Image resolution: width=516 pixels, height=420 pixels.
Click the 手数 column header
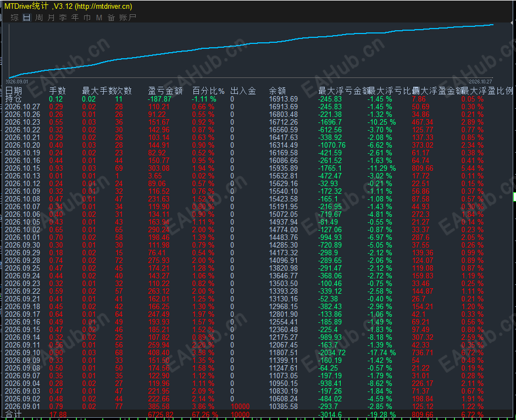58,91
